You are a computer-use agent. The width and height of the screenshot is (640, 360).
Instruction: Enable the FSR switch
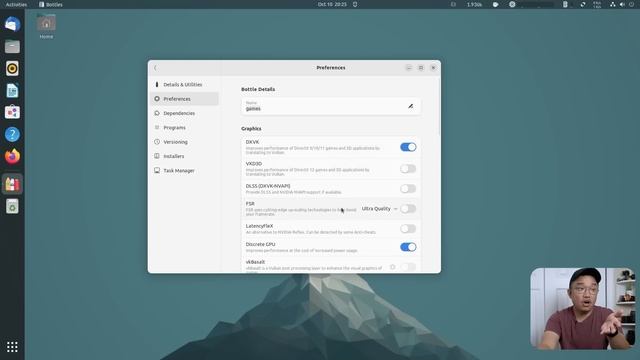[x=408, y=209]
